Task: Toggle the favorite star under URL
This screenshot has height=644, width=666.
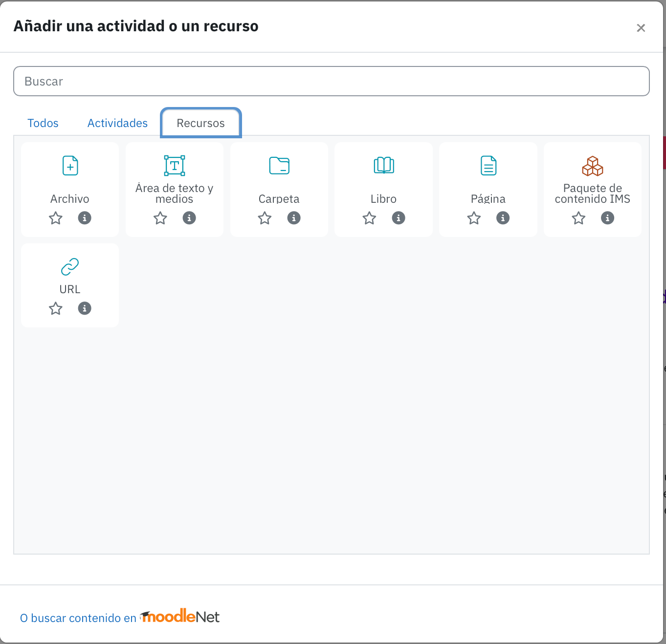Action: pyautogui.click(x=56, y=308)
